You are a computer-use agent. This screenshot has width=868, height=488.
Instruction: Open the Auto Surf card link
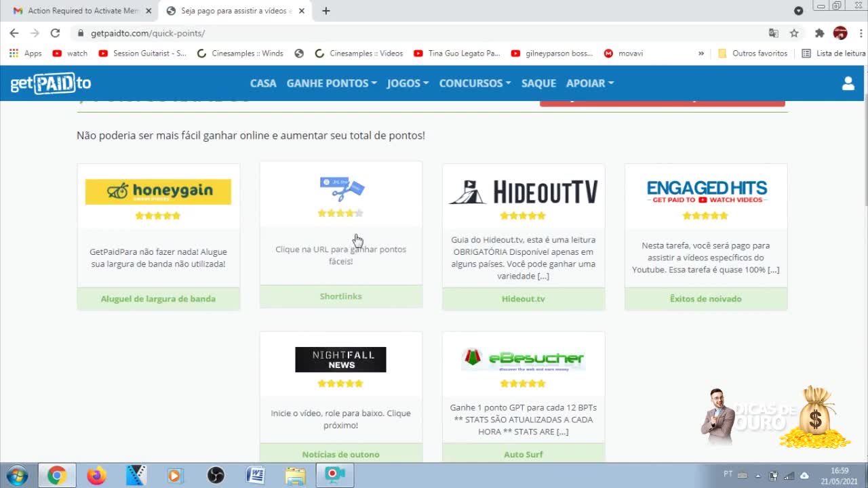pyautogui.click(x=524, y=454)
